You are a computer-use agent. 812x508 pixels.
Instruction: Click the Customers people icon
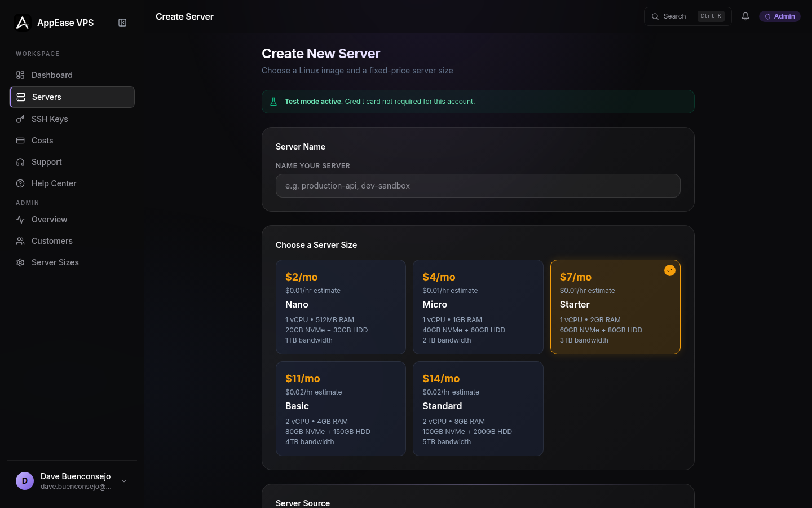[x=20, y=241]
